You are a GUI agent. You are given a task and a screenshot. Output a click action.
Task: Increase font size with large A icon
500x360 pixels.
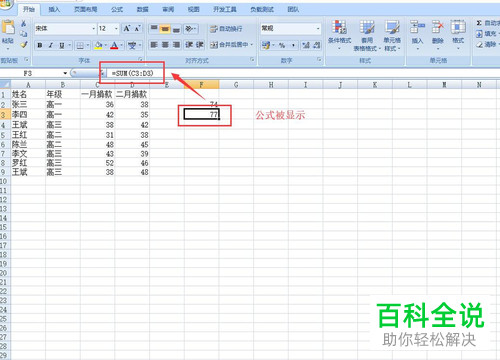point(127,29)
